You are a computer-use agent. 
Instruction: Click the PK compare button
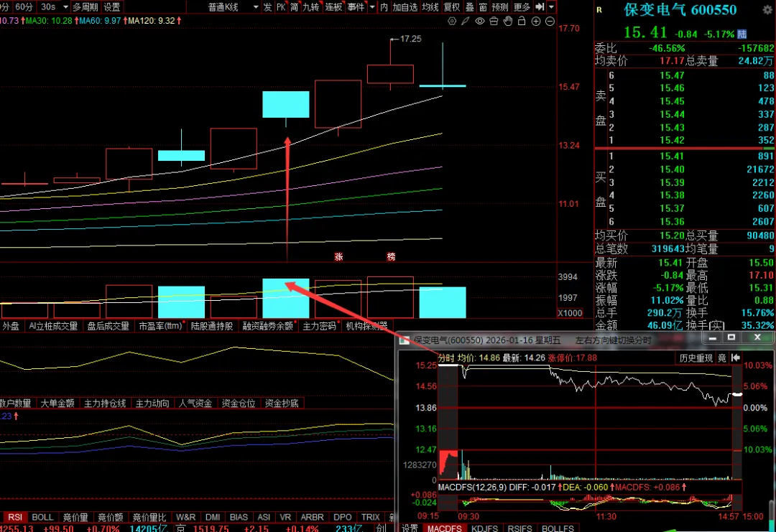point(281,7)
